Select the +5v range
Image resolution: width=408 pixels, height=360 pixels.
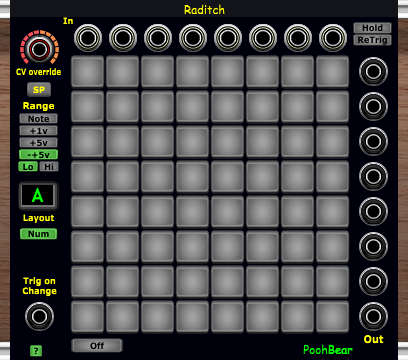(38, 143)
